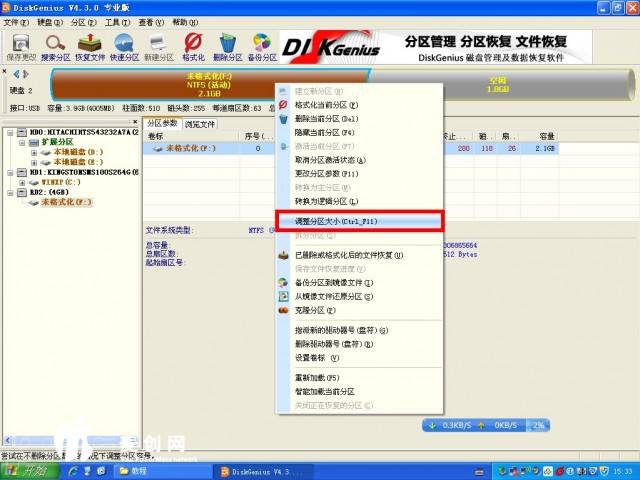
Task: Click the 删除分区 (delete partition) toolbar icon
Action: click(228, 46)
